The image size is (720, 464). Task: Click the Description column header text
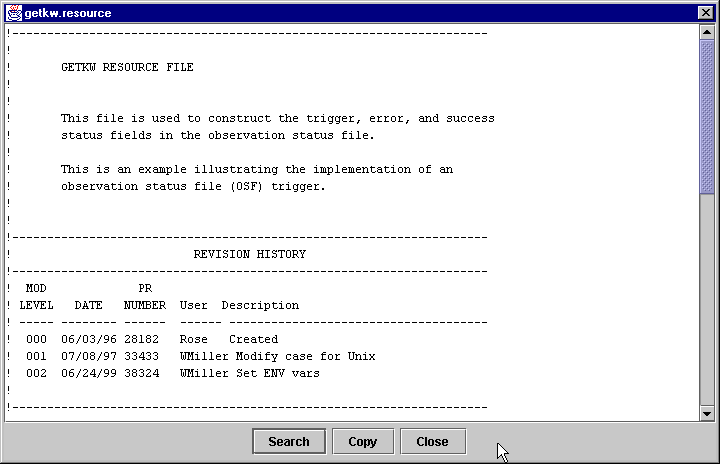260,305
